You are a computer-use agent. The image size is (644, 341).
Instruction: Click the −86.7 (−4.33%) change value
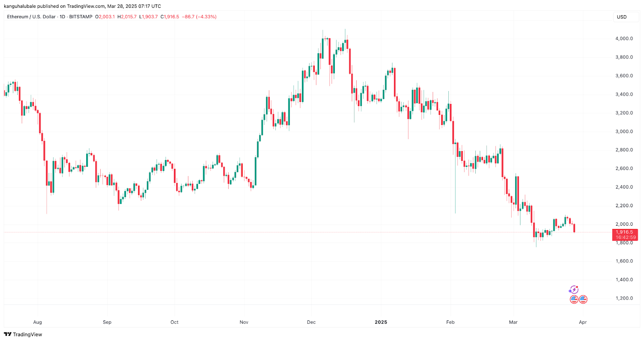(x=199, y=17)
